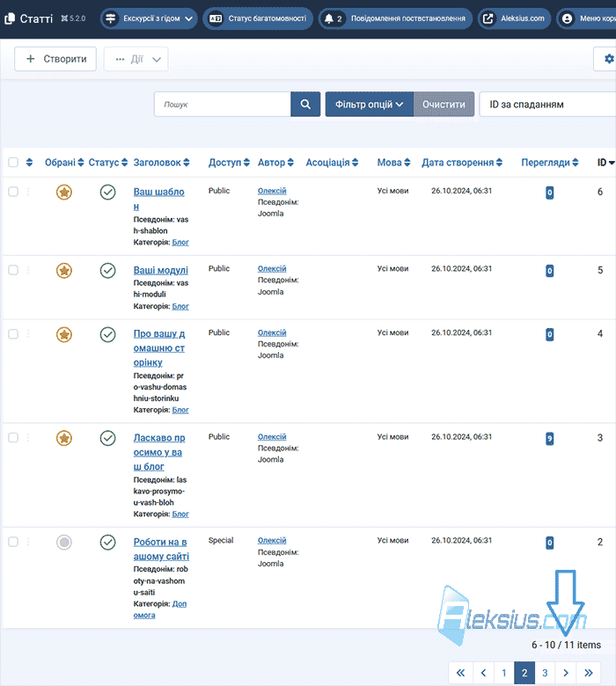Screen dimensions: 616x686
Task: Open article Ваш шаблон
Action: pos(158,199)
